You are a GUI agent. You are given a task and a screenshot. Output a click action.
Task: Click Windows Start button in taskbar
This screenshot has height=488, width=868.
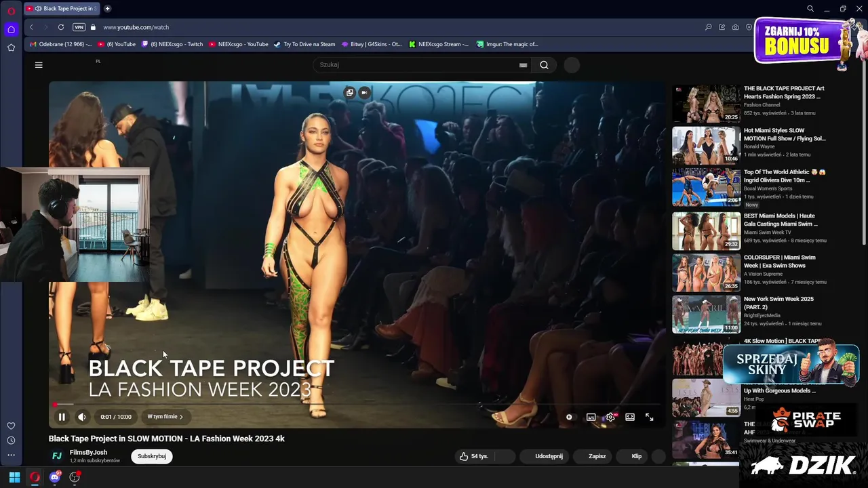point(14,477)
